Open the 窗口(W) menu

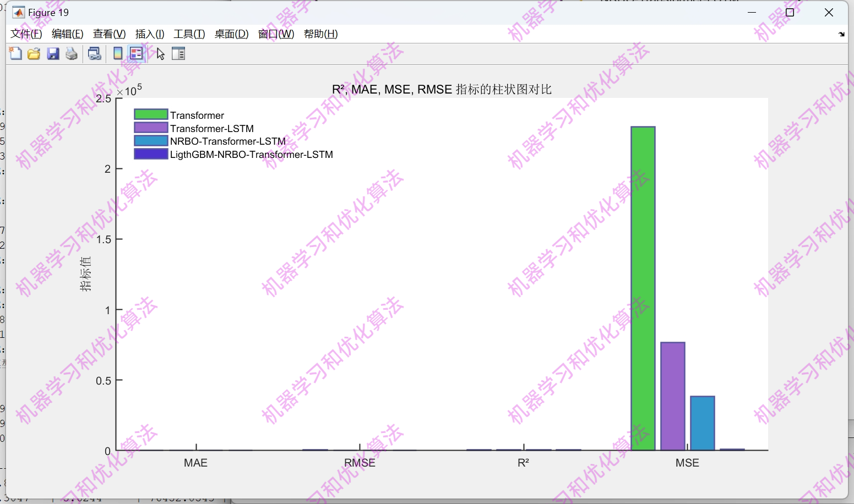[x=276, y=34]
